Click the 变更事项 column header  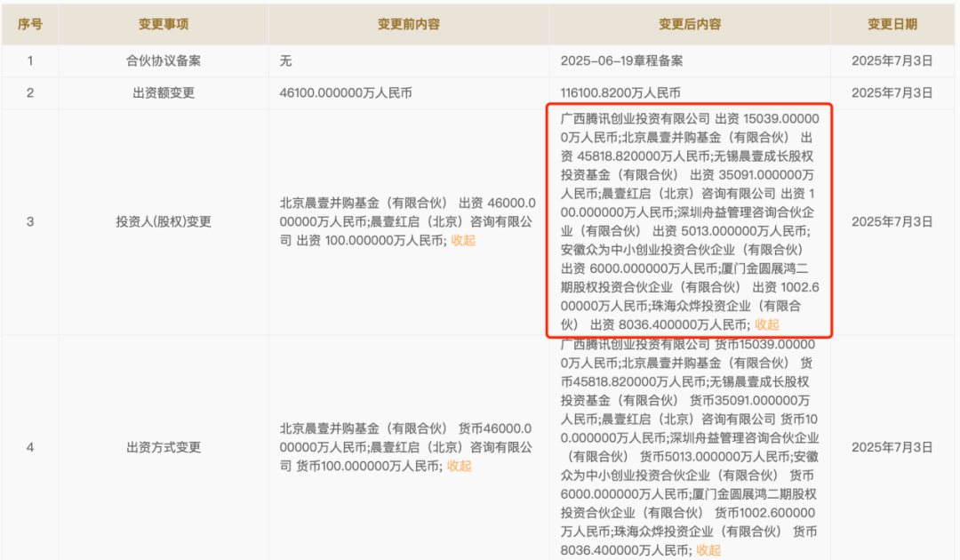(164, 24)
